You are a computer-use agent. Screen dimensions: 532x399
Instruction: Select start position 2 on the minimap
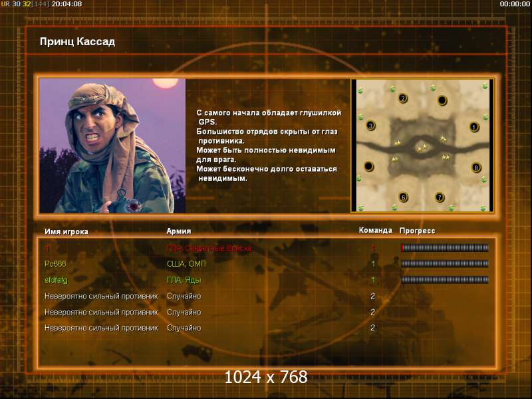[x=403, y=98]
